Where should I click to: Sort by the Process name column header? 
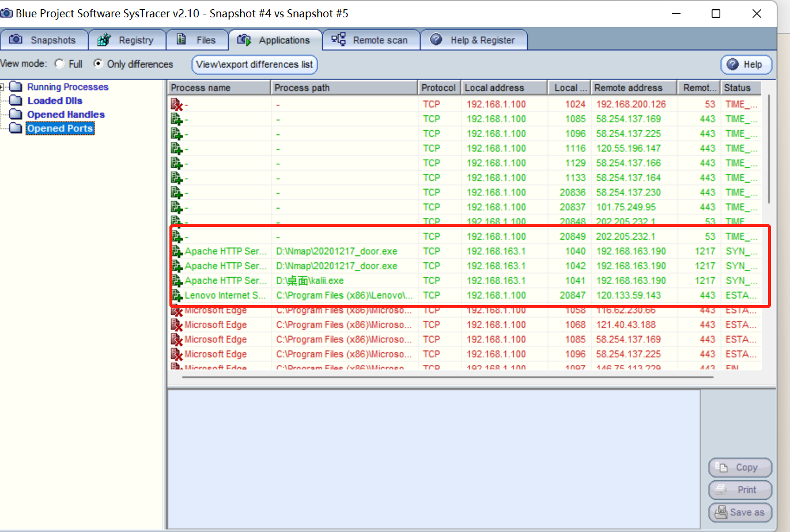(x=220, y=88)
